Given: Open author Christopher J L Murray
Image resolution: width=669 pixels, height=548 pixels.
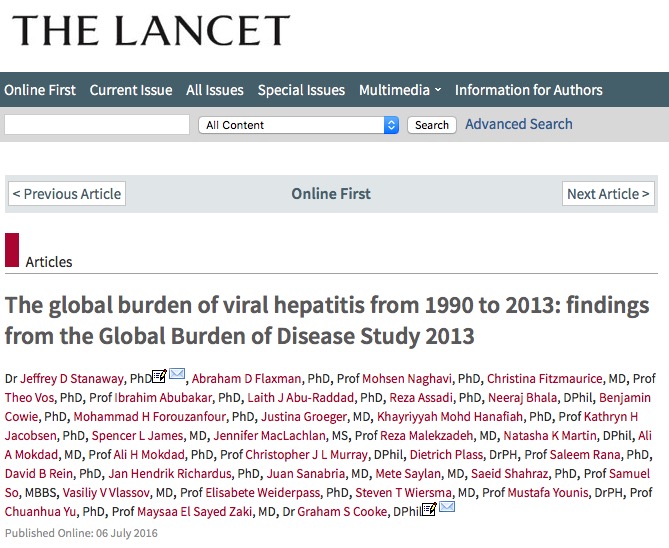Looking at the screenshot, I should (306, 455).
